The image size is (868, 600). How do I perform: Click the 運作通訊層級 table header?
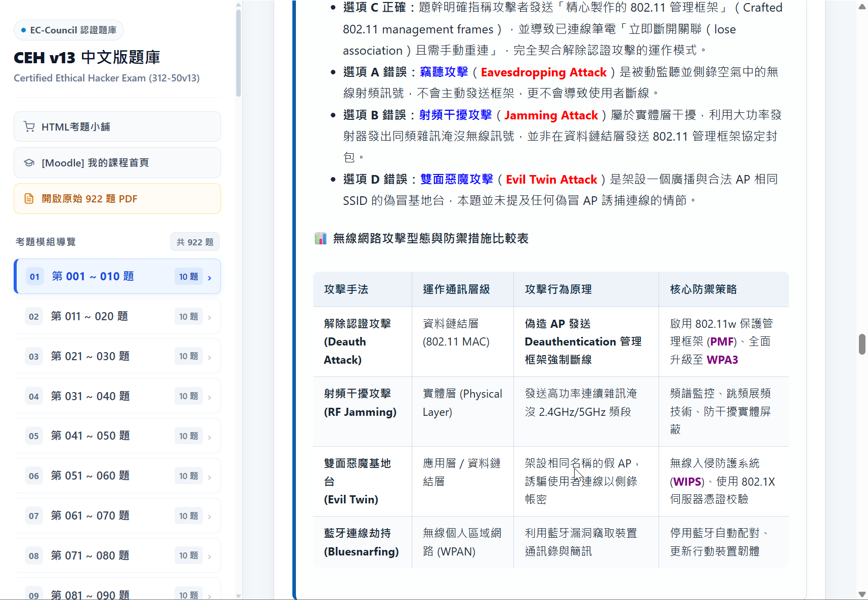pyautogui.click(x=463, y=289)
